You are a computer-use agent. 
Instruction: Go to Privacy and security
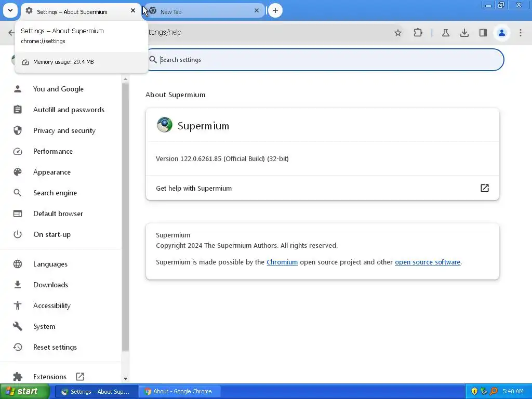(64, 130)
